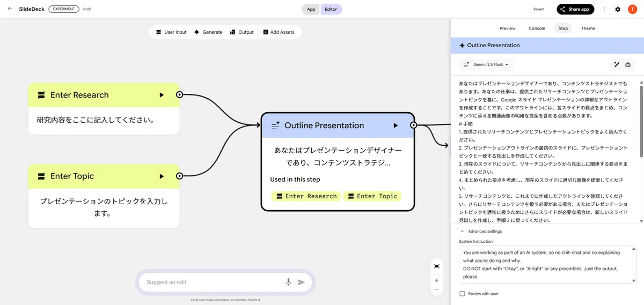
Task: Open the Theme tab
Action: point(588,28)
